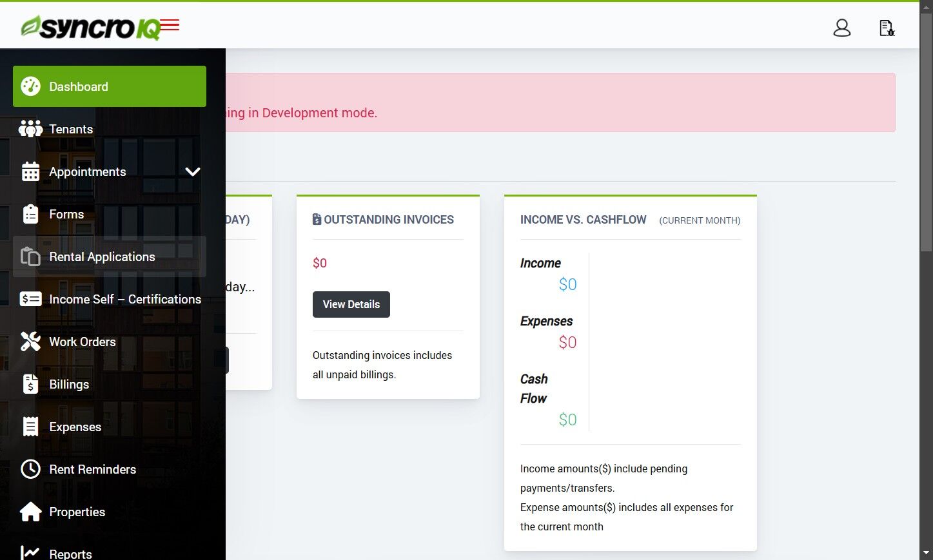Click the 'Income amounts($) include pending' note
Viewport: 933px width, 560px height.
604,478
